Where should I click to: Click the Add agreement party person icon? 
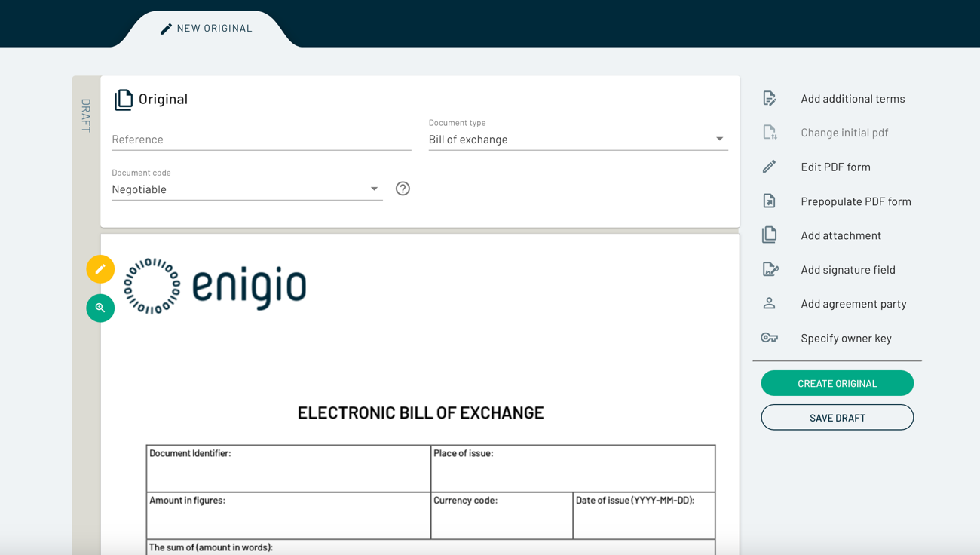click(x=769, y=303)
